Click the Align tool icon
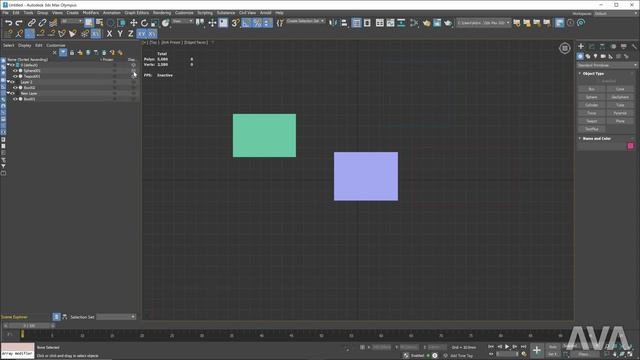The width and height of the screenshot is (640, 360). (x=344, y=23)
